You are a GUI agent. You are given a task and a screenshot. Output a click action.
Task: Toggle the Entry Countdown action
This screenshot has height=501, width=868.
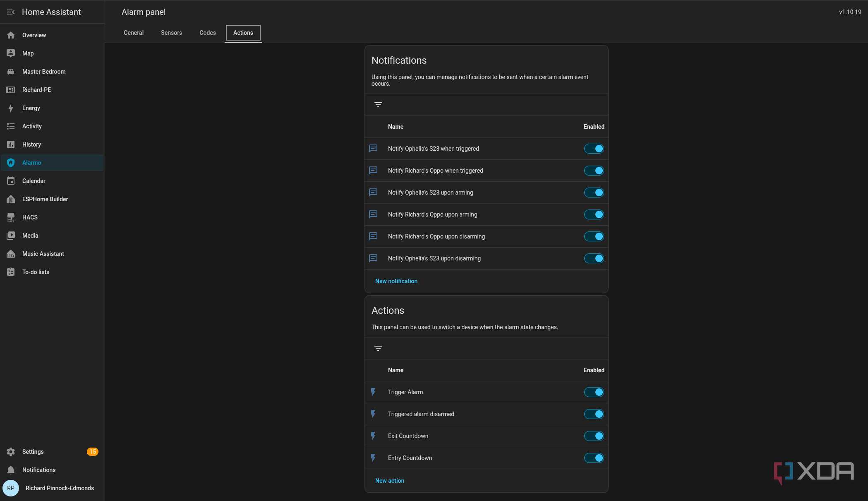tap(594, 458)
